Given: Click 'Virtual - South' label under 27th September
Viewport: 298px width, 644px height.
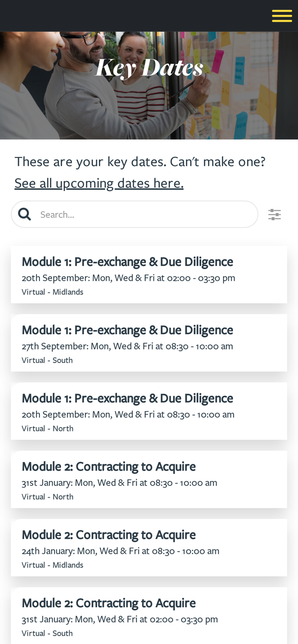Looking at the screenshot, I should pos(47,360).
